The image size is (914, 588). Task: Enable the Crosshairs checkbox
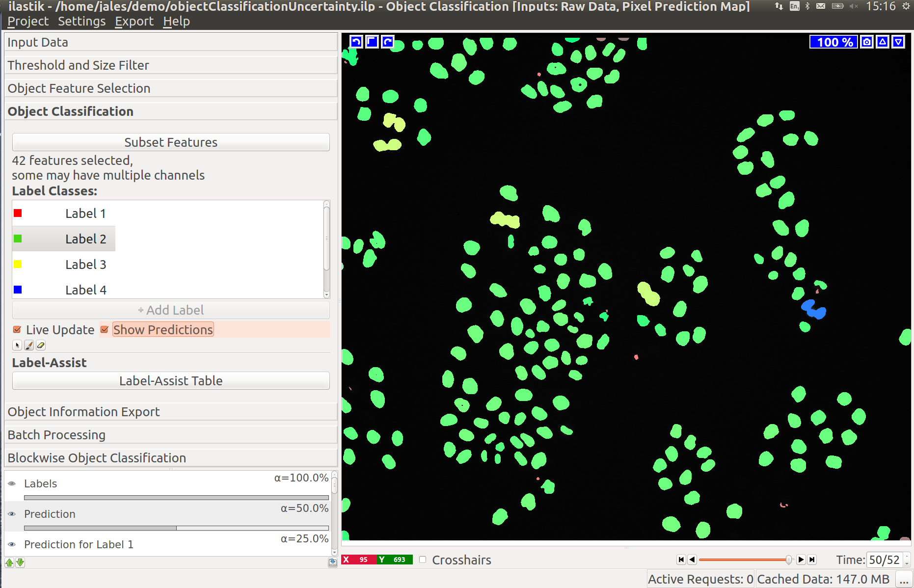pos(423,560)
